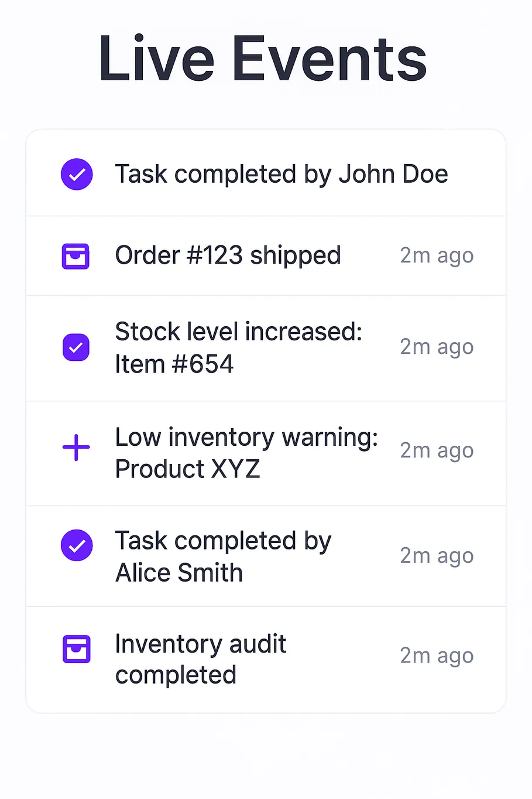Click the box icon next to Order #123
Image resolution: width=532 pixels, height=799 pixels.
[75, 256]
